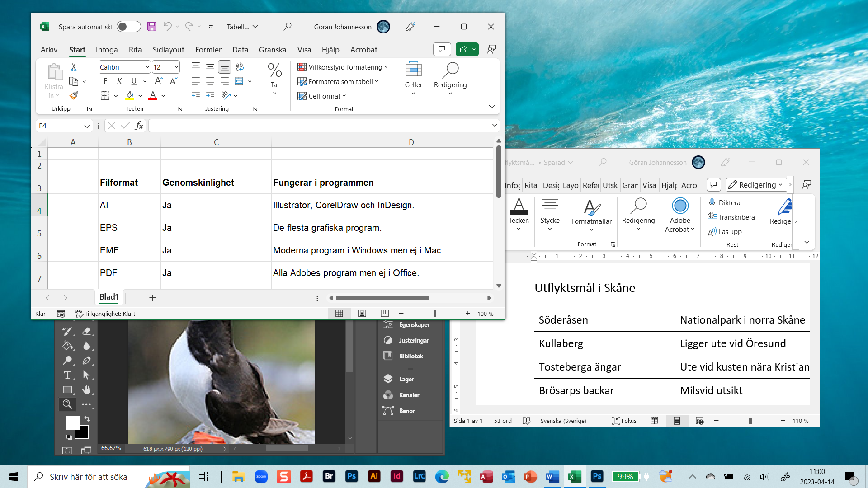Viewport: 868px width, 488px height.
Task: Expand the Villkorsstyrd formatering dropdown
Action: click(386, 67)
